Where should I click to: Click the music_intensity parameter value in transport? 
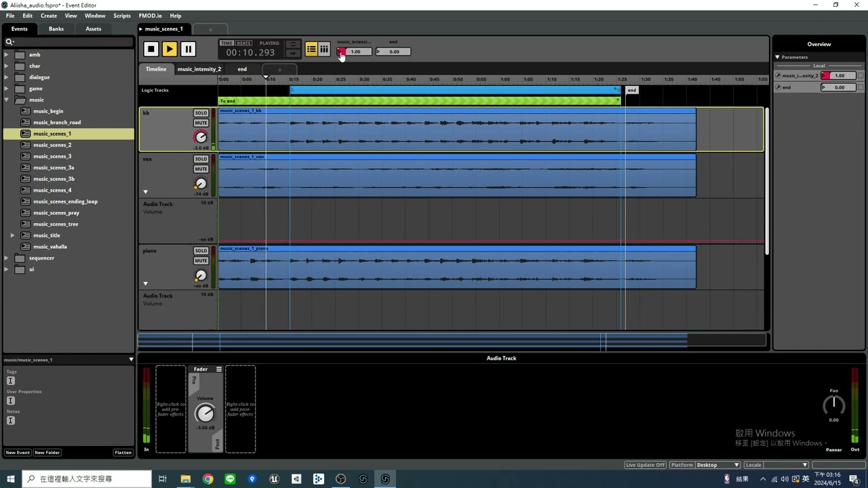(x=355, y=52)
